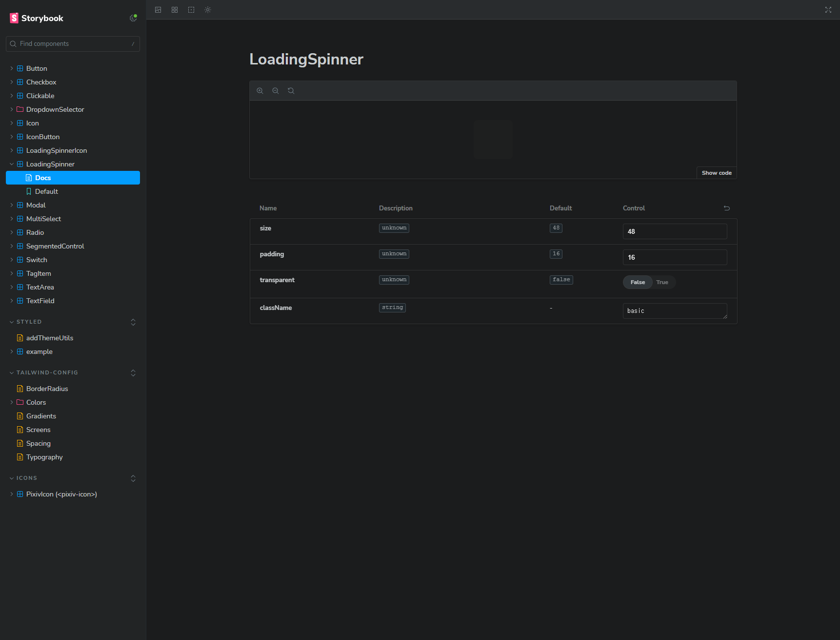The width and height of the screenshot is (840, 640).
Task: Switch theme with the sun icon
Action: (x=208, y=10)
